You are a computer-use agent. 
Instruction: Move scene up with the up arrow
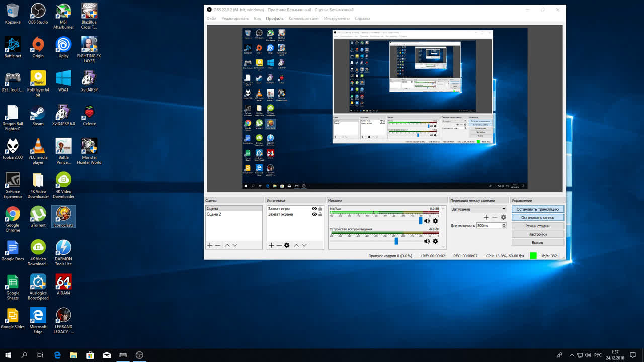pyautogui.click(x=227, y=245)
